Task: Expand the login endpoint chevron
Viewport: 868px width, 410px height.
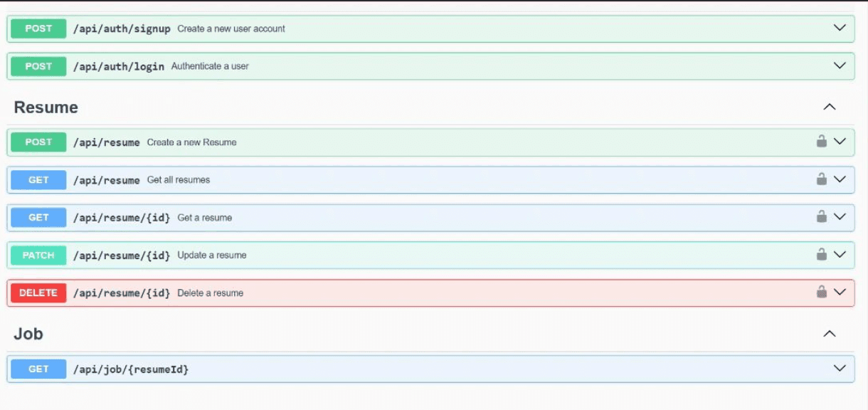Action: [x=840, y=66]
